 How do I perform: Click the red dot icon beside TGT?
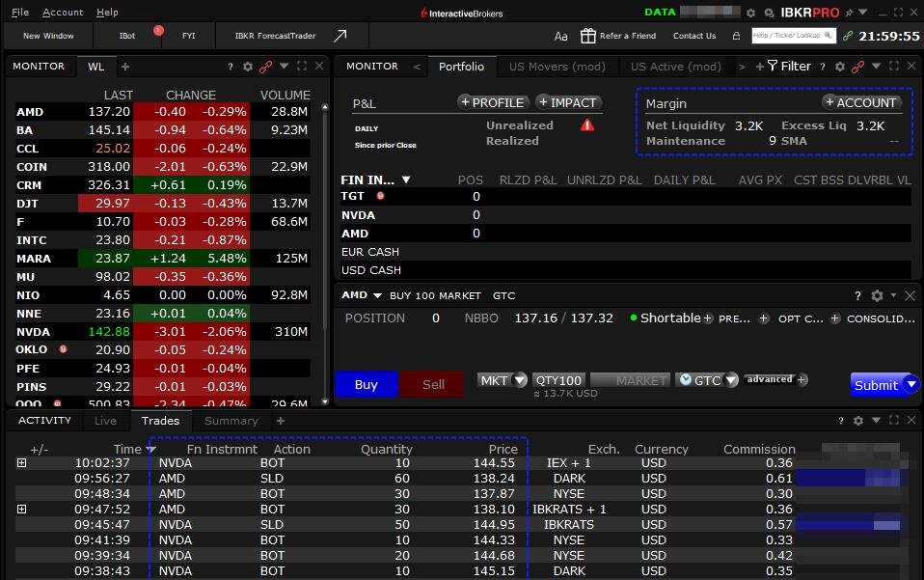(381, 196)
